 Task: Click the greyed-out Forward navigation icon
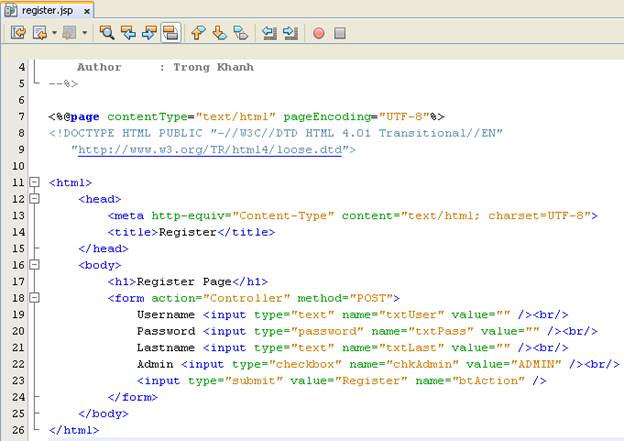tap(69, 33)
